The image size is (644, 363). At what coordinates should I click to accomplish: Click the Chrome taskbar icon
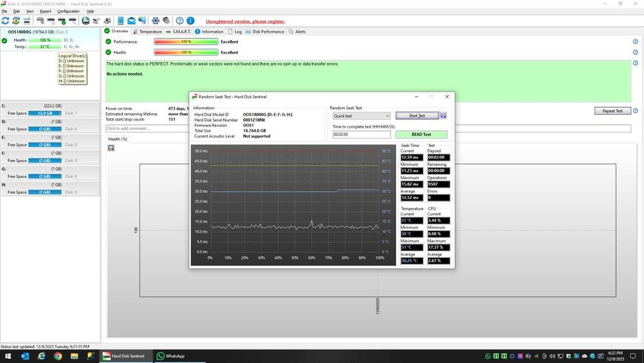tap(58, 356)
